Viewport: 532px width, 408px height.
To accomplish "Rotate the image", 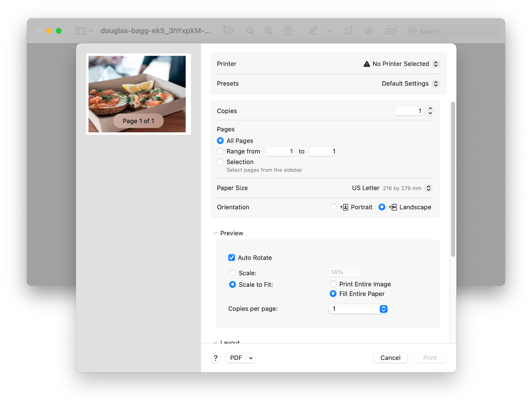I will 349,31.
